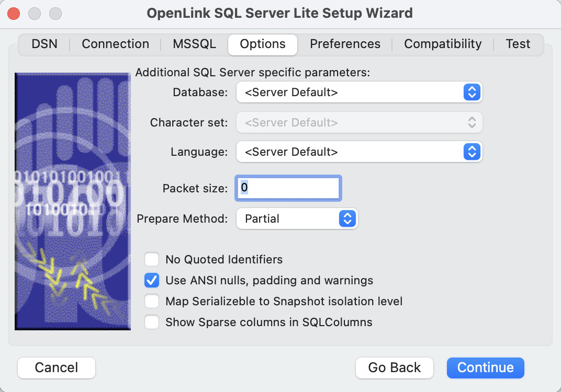Open the Compatibility tab
This screenshot has width=561, height=392.
pyautogui.click(x=443, y=44)
